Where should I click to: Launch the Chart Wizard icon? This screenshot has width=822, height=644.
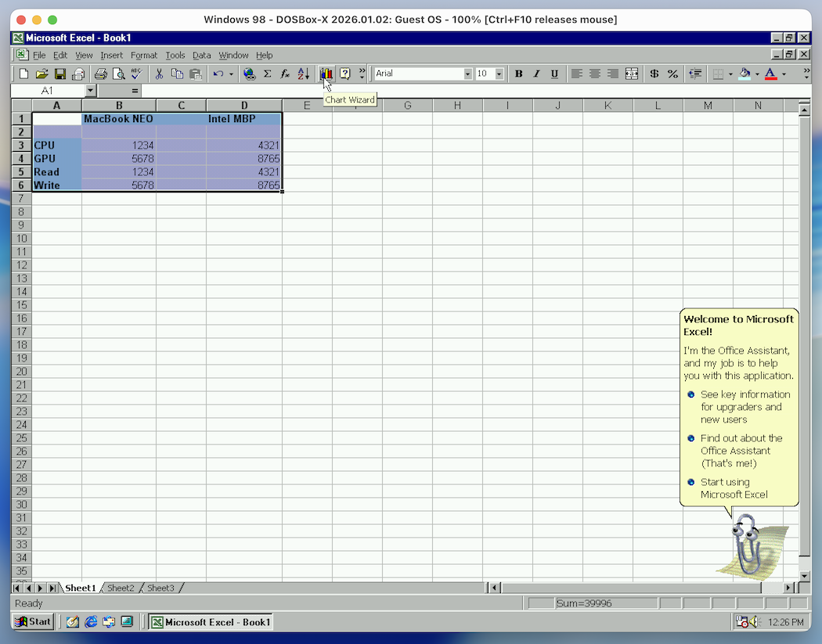tap(326, 74)
